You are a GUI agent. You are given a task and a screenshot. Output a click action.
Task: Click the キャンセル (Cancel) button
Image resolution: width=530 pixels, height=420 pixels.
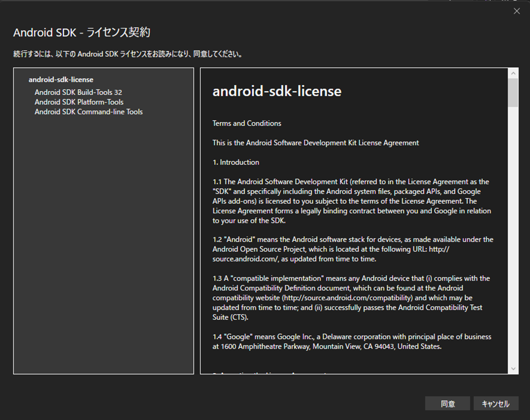(x=496, y=404)
